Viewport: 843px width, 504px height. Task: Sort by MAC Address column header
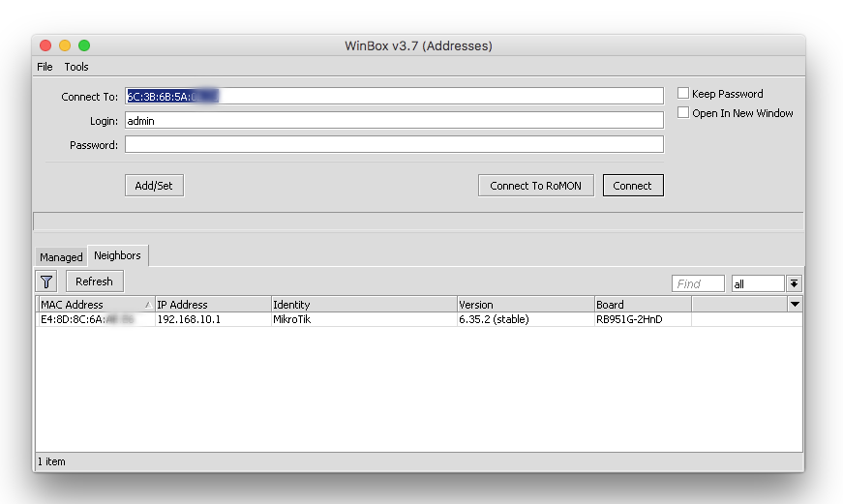[x=96, y=304]
